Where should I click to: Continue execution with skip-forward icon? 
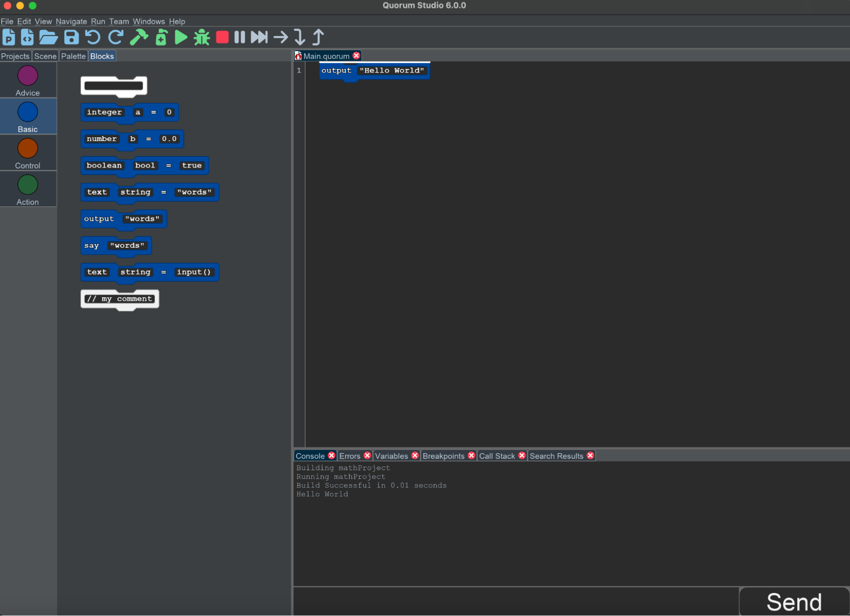259,37
